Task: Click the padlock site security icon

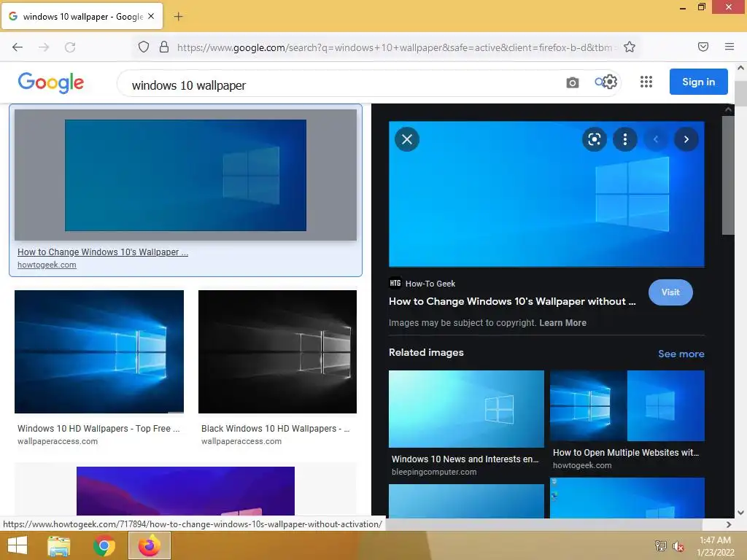Action: point(164,47)
